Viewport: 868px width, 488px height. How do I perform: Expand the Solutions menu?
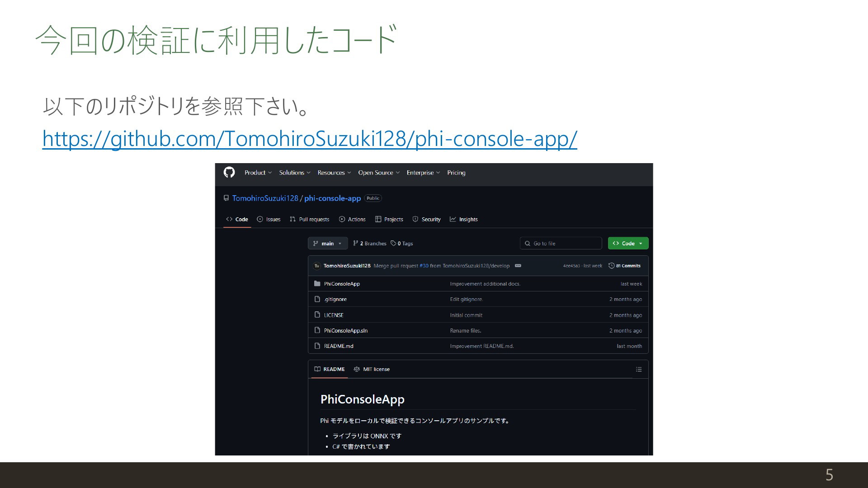[295, 173]
